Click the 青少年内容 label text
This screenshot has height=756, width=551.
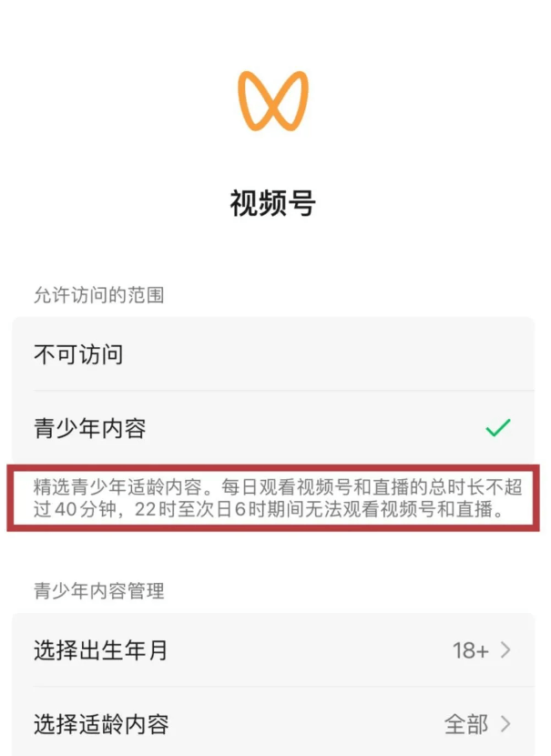89,428
